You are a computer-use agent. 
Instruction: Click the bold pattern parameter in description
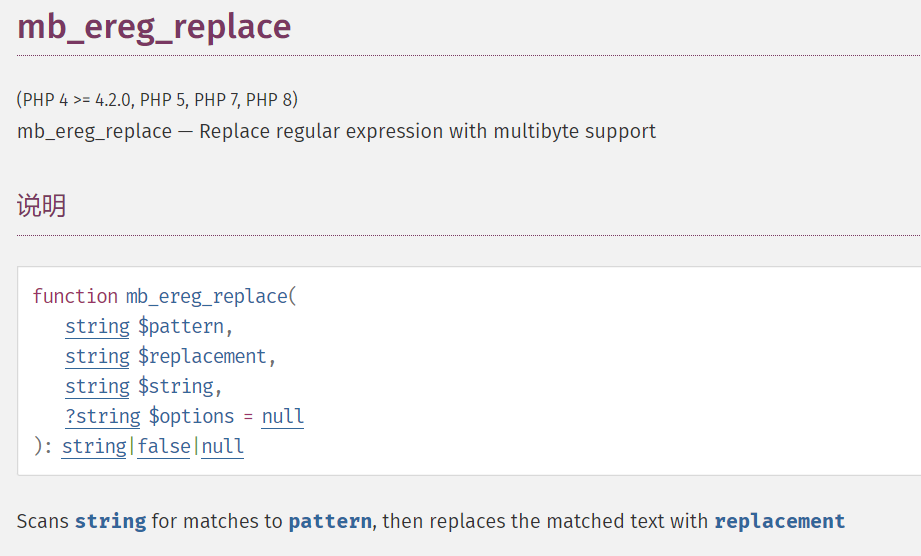(x=330, y=521)
